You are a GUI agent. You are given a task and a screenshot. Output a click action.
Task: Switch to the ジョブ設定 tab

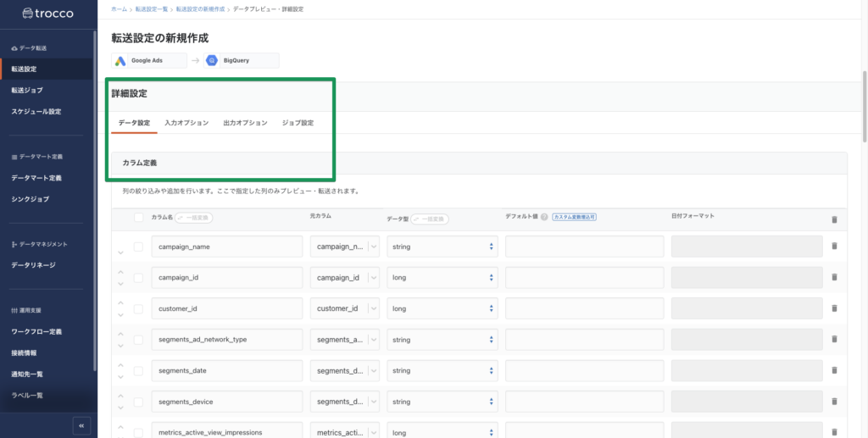(298, 123)
